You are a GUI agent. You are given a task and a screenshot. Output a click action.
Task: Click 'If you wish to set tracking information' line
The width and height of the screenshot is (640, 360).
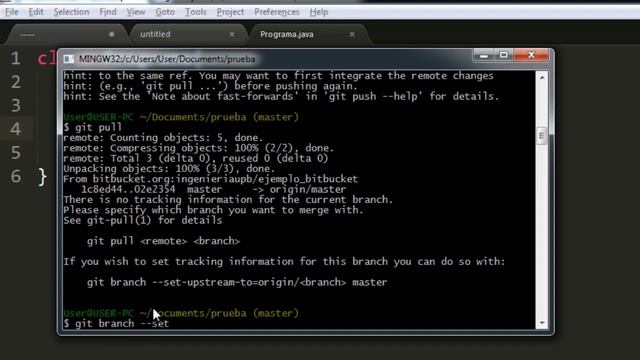284,262
